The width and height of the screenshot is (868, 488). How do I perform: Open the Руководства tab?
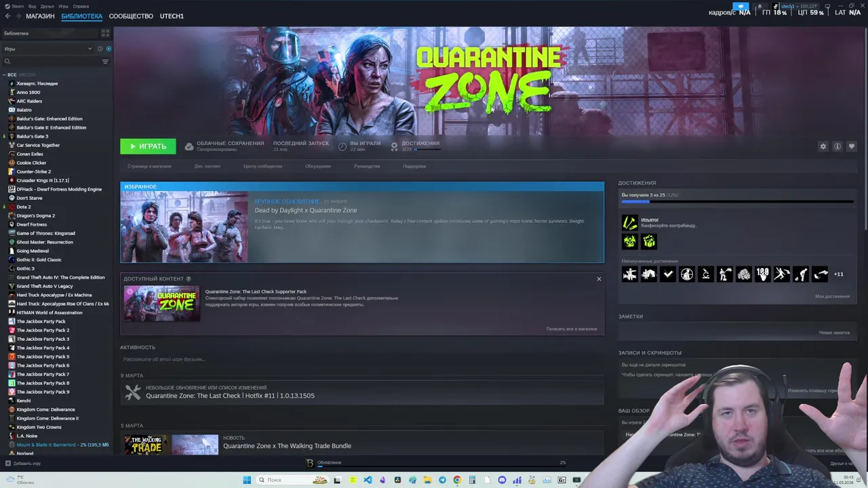[367, 166]
